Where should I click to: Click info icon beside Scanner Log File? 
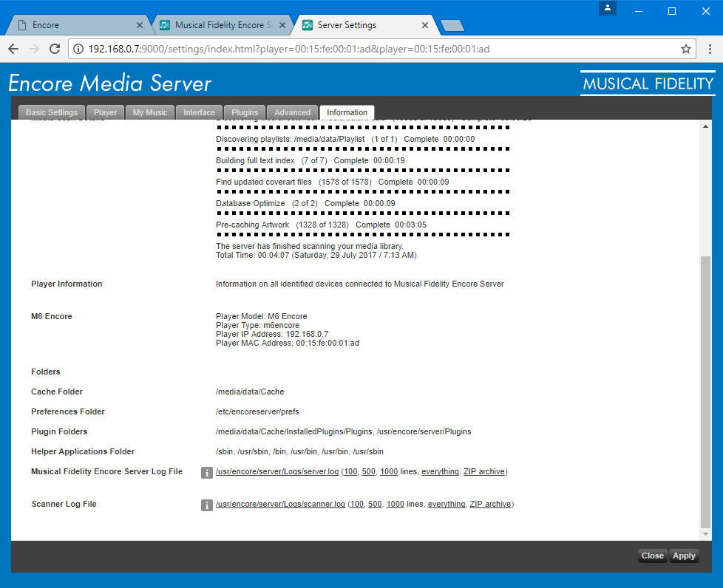pos(206,505)
